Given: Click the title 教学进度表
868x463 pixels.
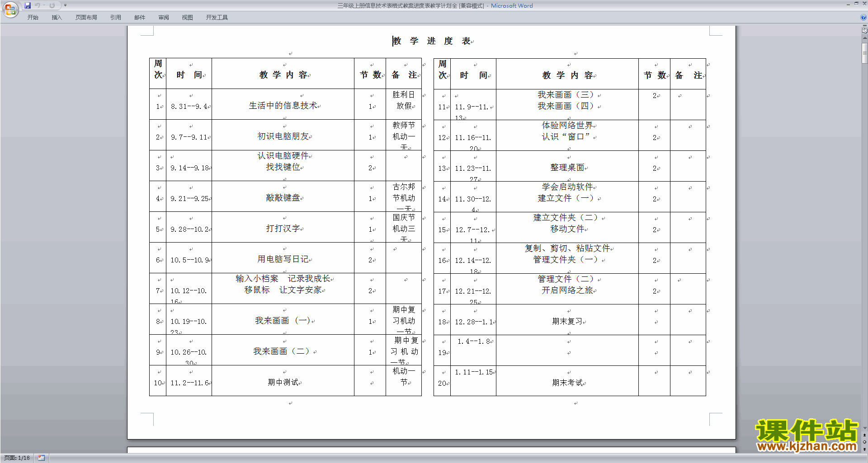Looking at the screenshot, I should coord(432,41).
